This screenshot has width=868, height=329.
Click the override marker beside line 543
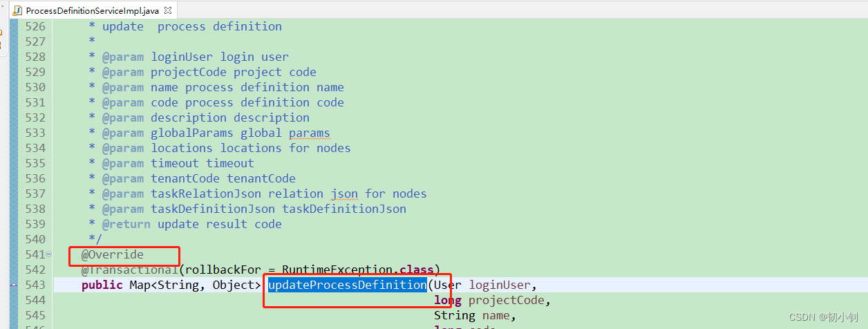pyautogui.click(x=13, y=285)
